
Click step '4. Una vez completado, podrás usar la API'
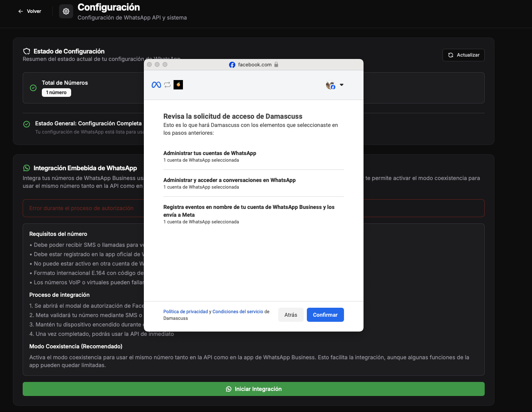102,334
